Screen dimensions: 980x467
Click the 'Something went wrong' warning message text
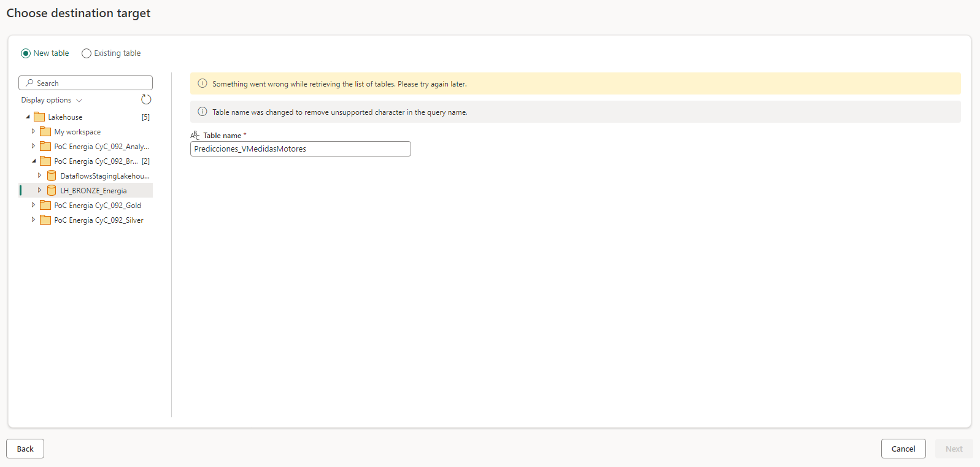[339, 84]
